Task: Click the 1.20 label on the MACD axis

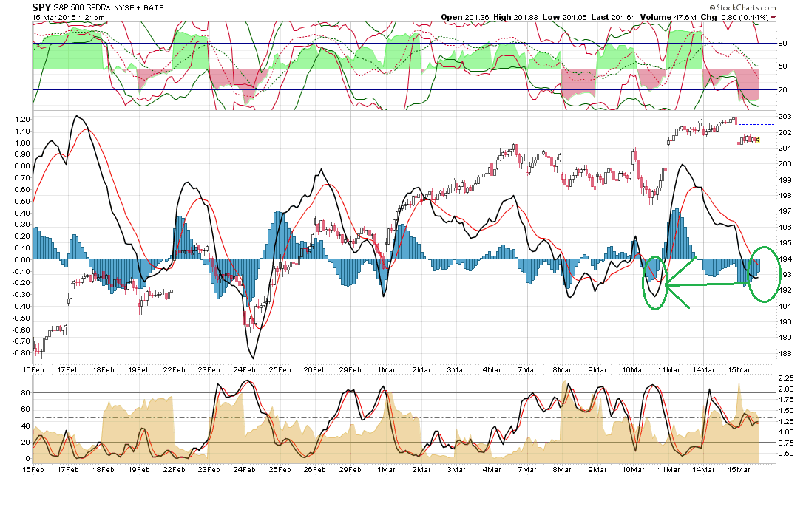Action: click(22, 119)
